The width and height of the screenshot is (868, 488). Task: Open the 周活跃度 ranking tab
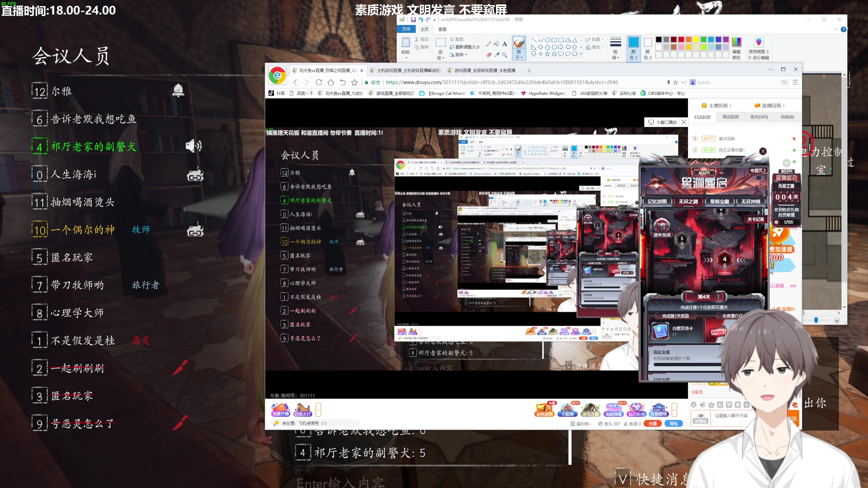point(730,117)
